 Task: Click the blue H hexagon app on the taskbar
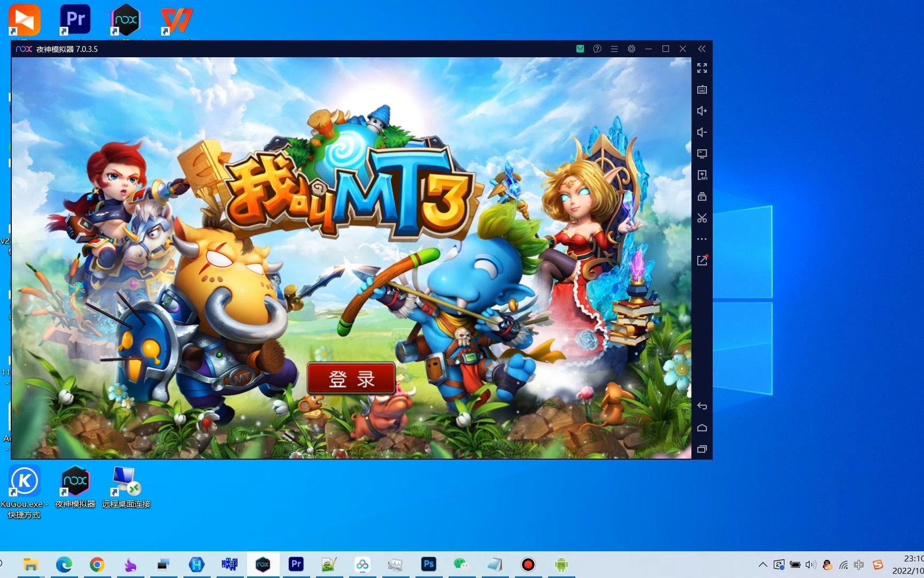point(196,565)
